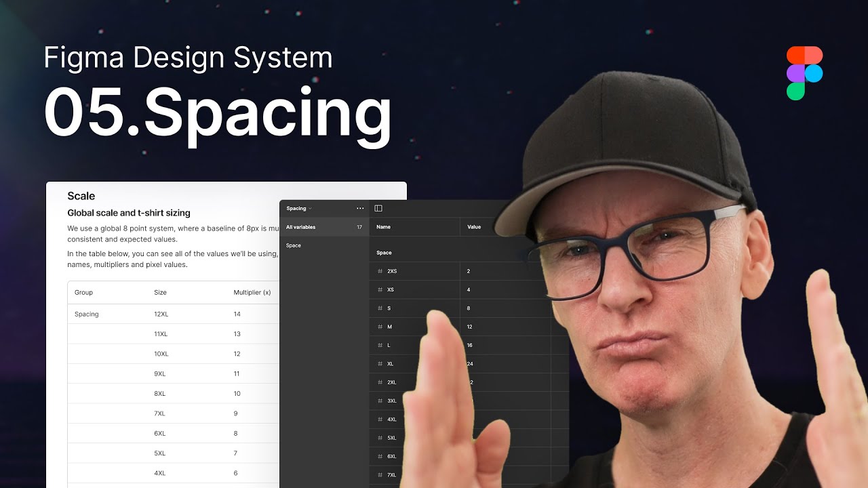
Task: Select the S variable name
Action: pyautogui.click(x=389, y=308)
